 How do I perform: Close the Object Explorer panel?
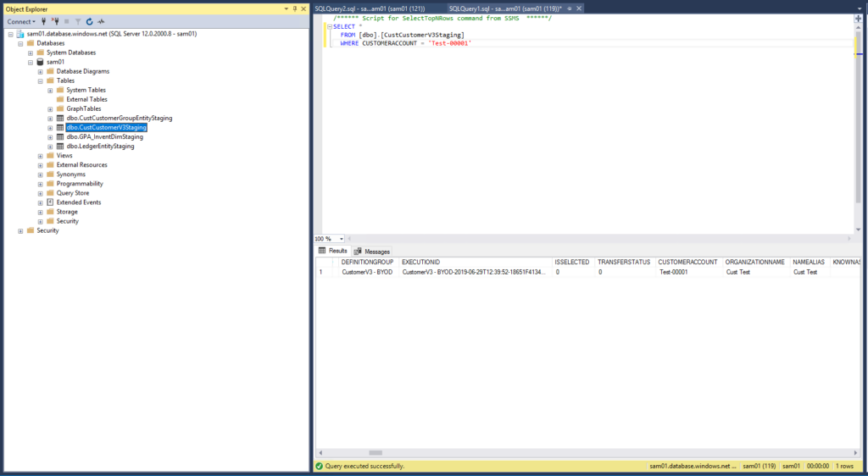click(303, 8)
